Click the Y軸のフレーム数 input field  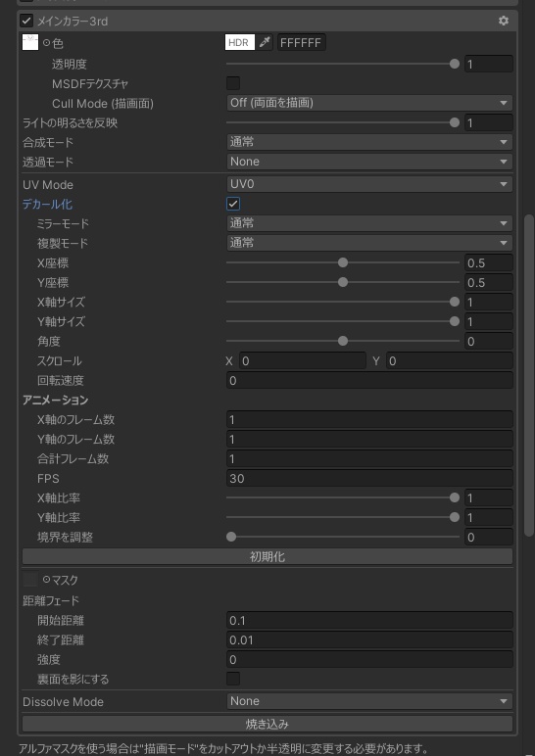tap(369, 439)
